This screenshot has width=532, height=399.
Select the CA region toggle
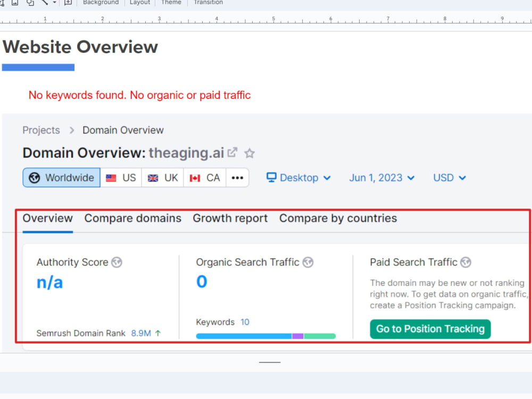pos(205,178)
